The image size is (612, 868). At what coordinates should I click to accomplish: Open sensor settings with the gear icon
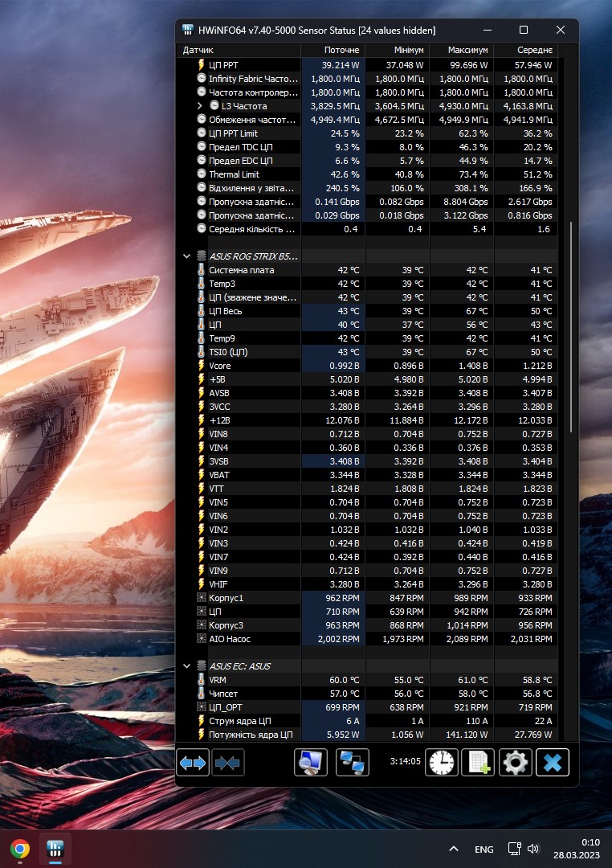point(515,763)
